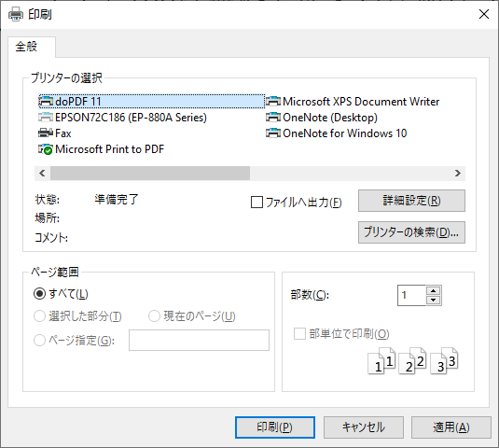The height and width of the screenshot is (448, 499).
Task: Decrease copies with the down spinner arrow
Action: pos(433,300)
